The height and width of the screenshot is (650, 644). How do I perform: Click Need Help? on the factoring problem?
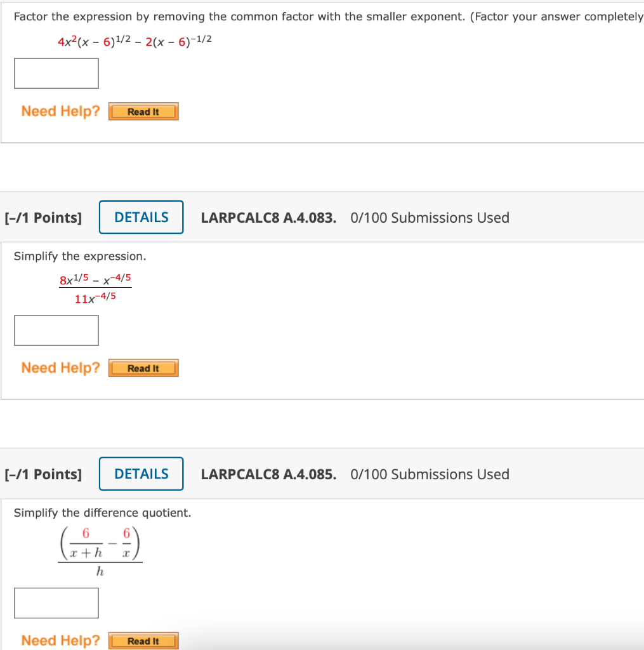tap(60, 111)
